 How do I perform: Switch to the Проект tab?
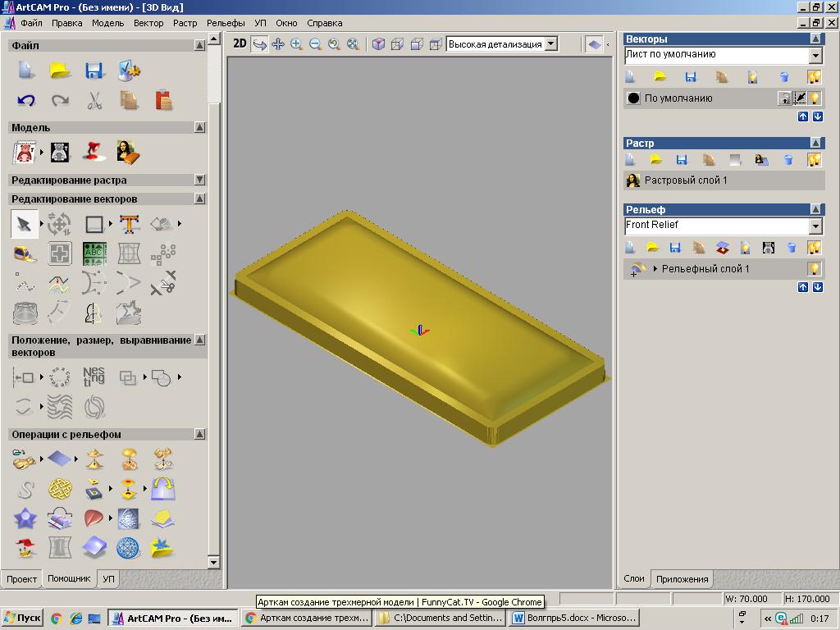(21, 579)
